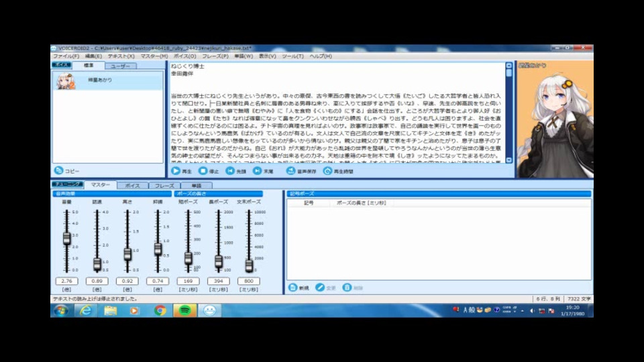Click the 文末ポーズ slider handle

pos(249,265)
